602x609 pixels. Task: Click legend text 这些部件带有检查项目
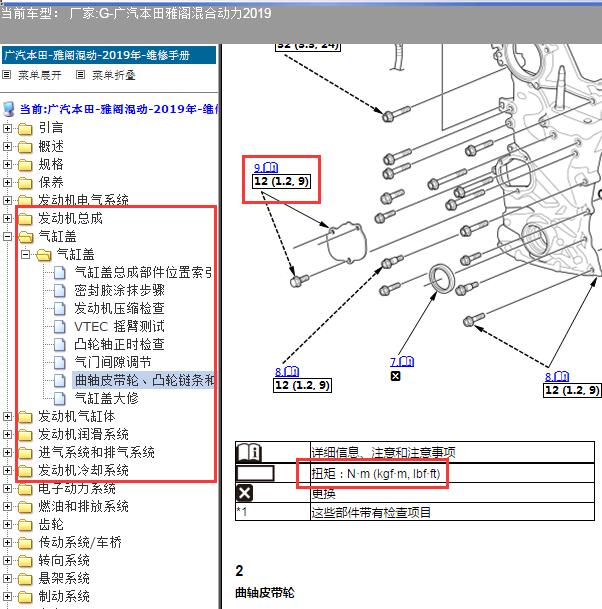371,512
